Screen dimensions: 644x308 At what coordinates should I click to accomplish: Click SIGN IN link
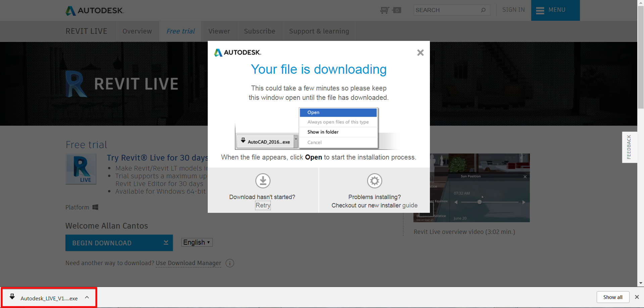coord(513,10)
